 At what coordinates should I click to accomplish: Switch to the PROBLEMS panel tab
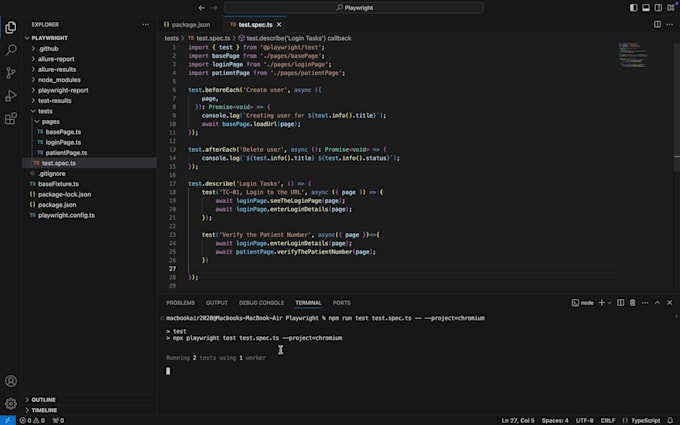point(180,303)
